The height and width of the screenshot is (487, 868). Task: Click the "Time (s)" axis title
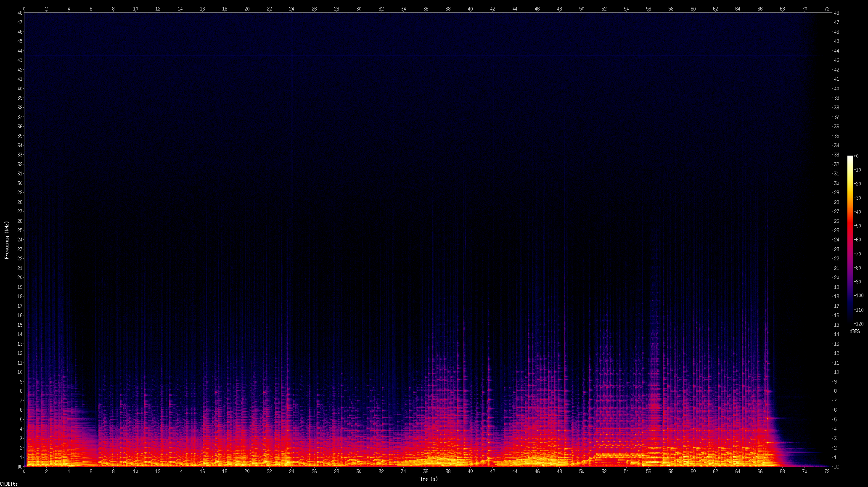point(428,479)
